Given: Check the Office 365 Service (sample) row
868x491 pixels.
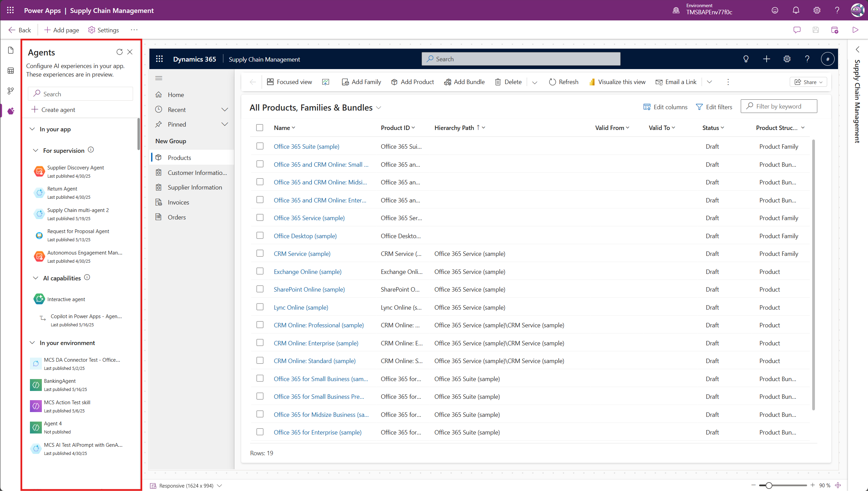Looking at the screenshot, I should [260, 217].
